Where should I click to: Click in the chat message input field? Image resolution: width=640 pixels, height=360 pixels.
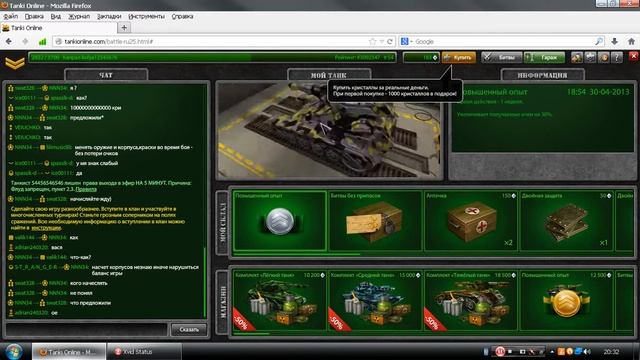[x=87, y=329]
